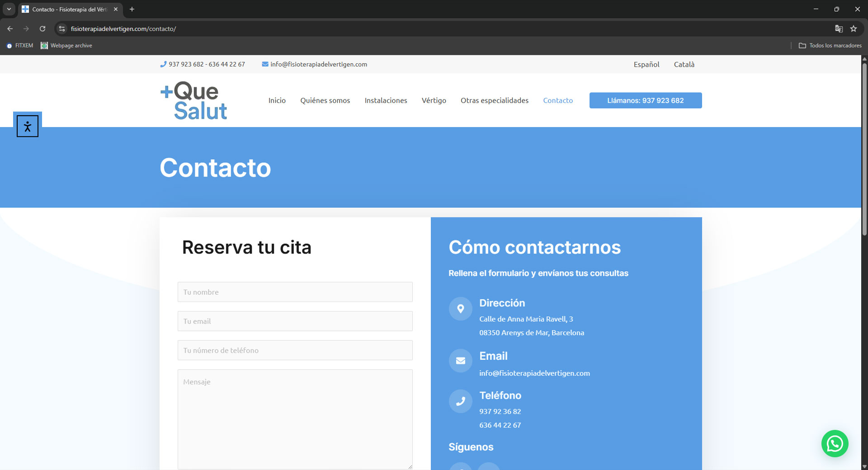Viewport: 868px width, 470px height.
Task: Open a new browser tab
Action: (x=132, y=9)
